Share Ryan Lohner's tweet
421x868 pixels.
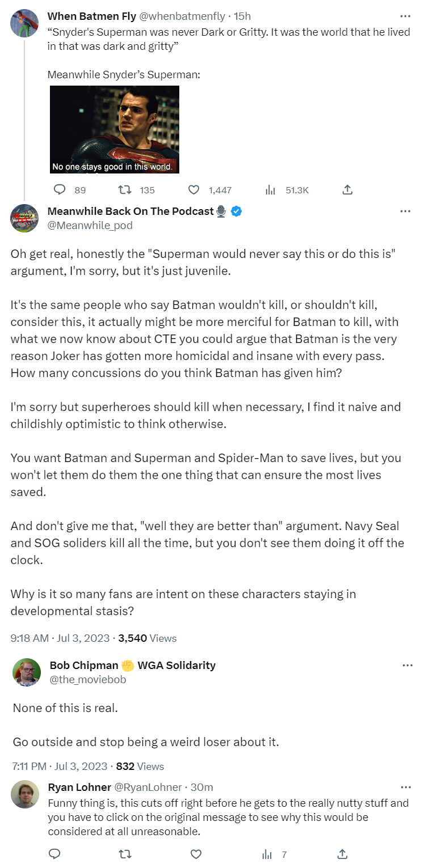coord(342,854)
